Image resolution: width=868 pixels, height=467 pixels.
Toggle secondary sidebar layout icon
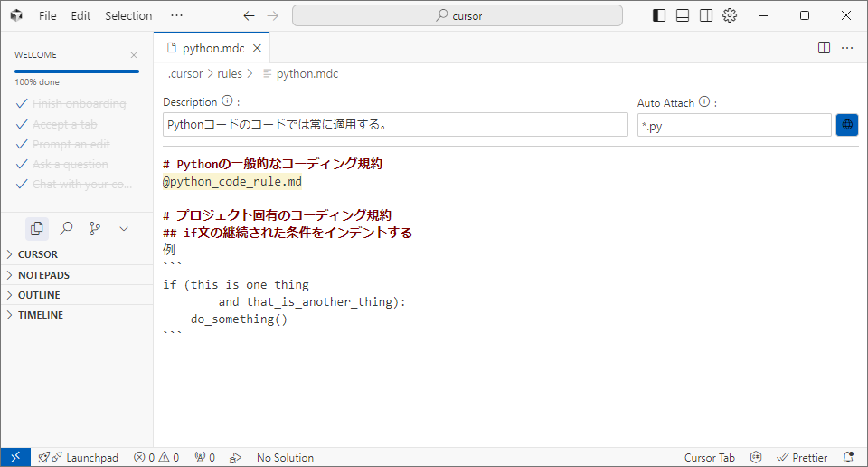(x=706, y=15)
